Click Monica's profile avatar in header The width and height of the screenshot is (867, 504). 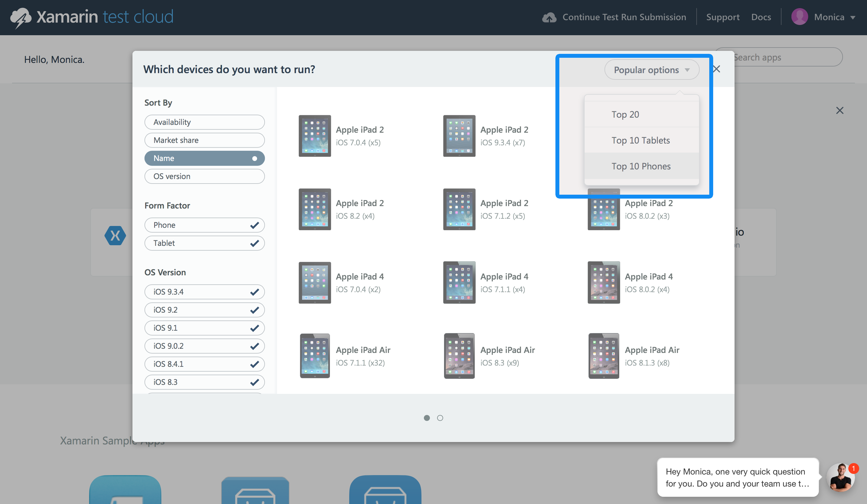[800, 17]
